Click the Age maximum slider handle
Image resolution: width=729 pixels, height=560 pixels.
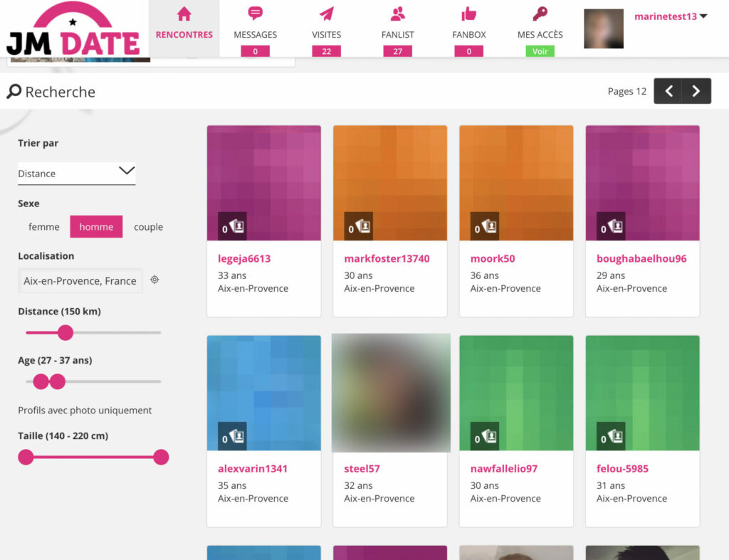[57, 381]
